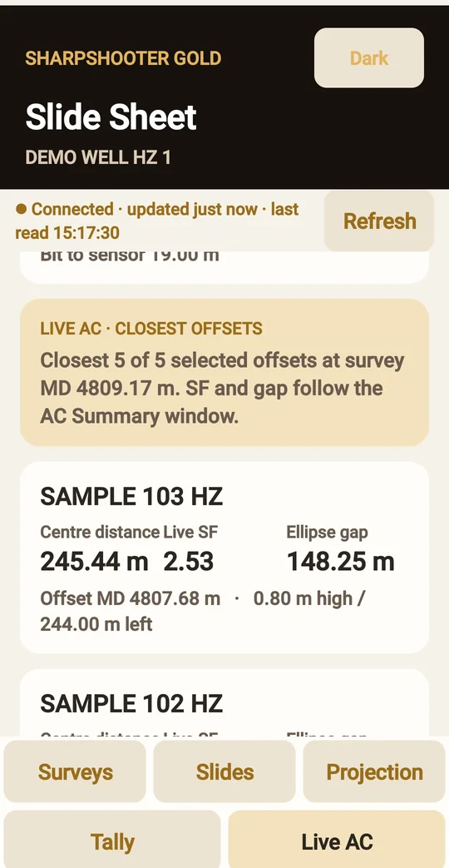Screen dimensions: 449x868
Task: Go to the Projection tab
Action: pyautogui.click(x=374, y=771)
